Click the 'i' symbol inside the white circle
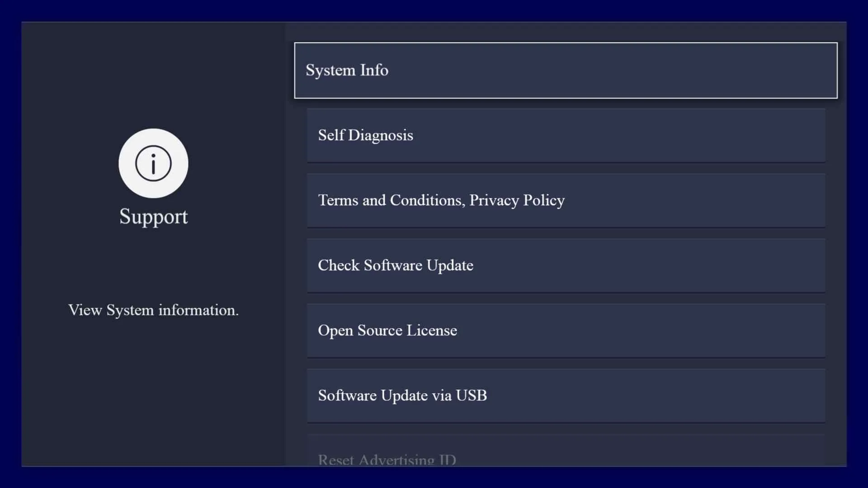The width and height of the screenshot is (868, 488). pyautogui.click(x=153, y=164)
